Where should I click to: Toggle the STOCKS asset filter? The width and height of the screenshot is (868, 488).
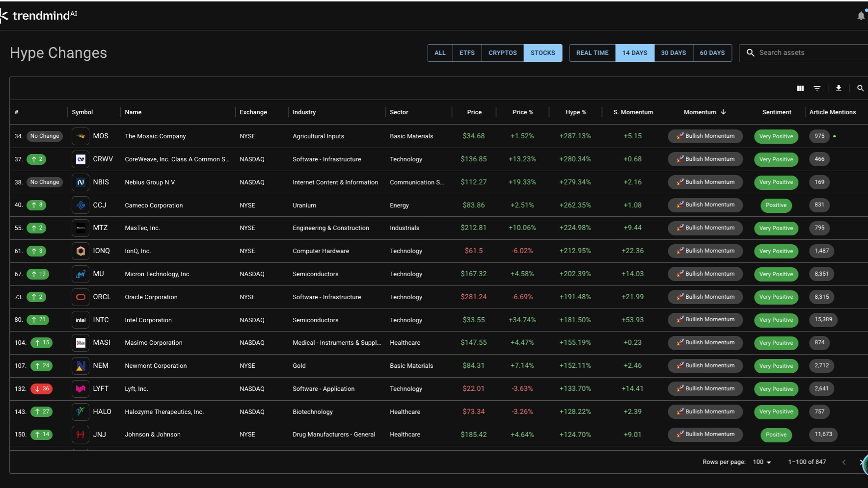coord(542,53)
